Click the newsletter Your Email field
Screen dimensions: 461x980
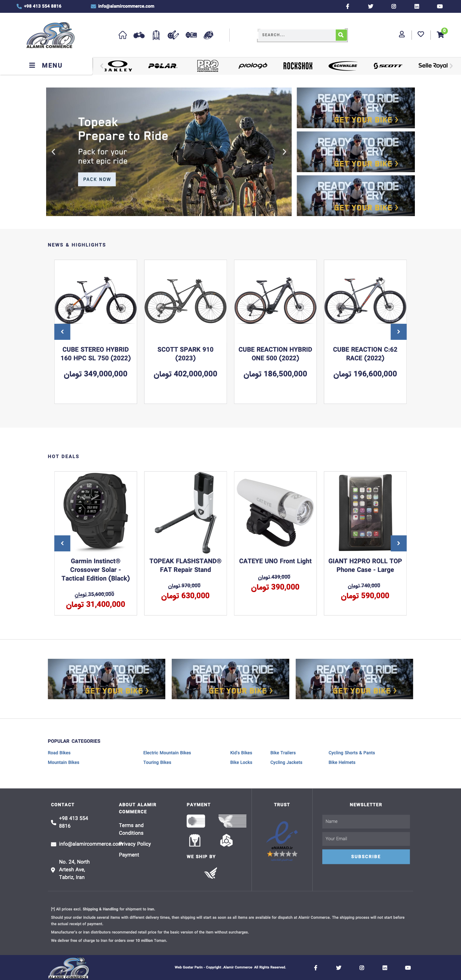click(366, 839)
